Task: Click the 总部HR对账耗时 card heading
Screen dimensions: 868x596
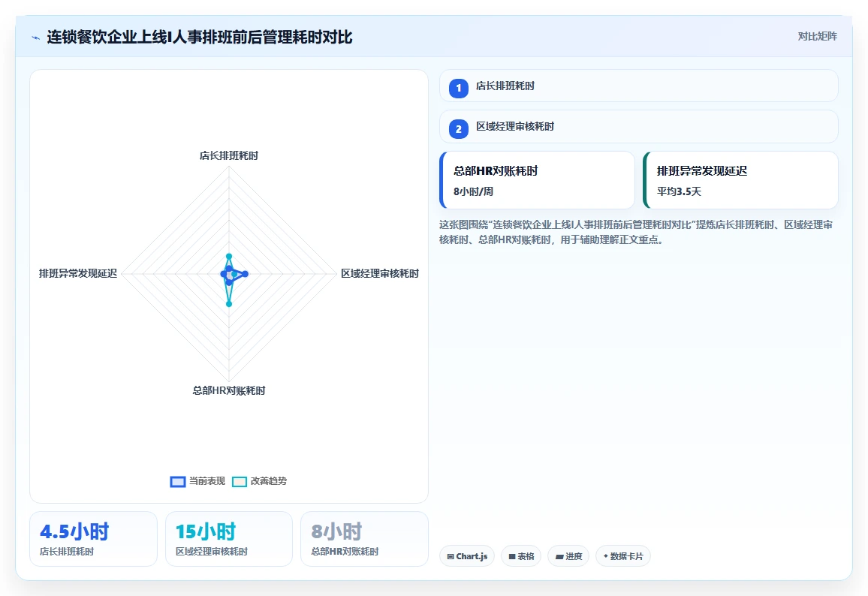Action: click(496, 171)
